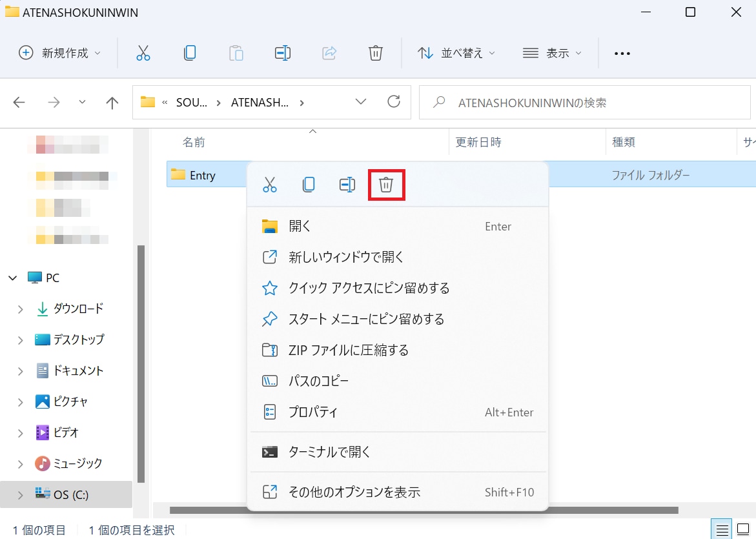
Task: Choose スタート メニューにピン留めする
Action: pyautogui.click(x=398, y=319)
